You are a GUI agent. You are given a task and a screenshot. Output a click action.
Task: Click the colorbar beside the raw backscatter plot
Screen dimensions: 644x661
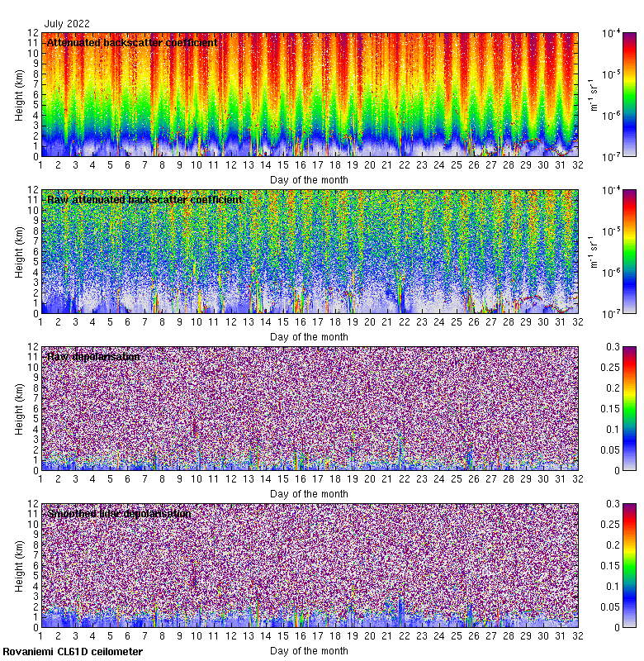point(606,251)
